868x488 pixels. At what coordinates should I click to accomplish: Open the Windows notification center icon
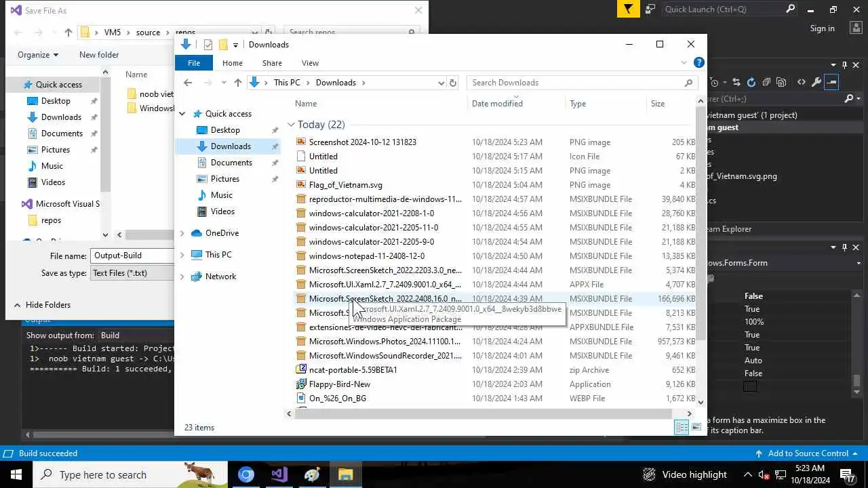pos(848,474)
